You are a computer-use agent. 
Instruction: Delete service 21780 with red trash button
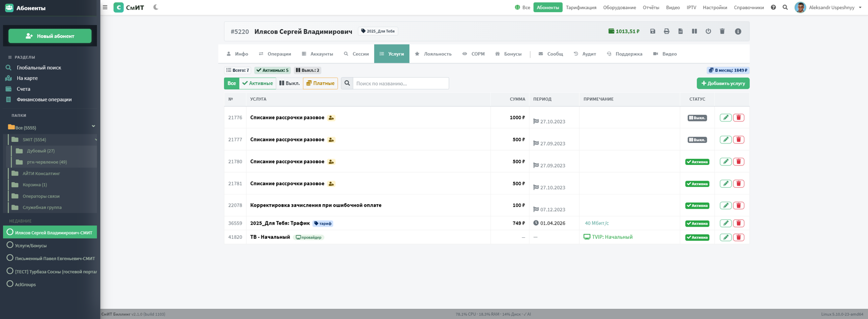coord(738,161)
